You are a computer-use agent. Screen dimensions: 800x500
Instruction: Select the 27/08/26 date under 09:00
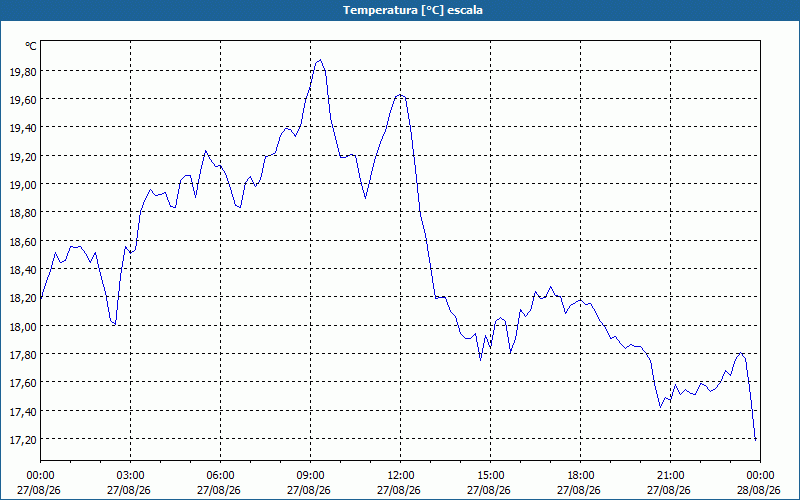tap(309, 490)
